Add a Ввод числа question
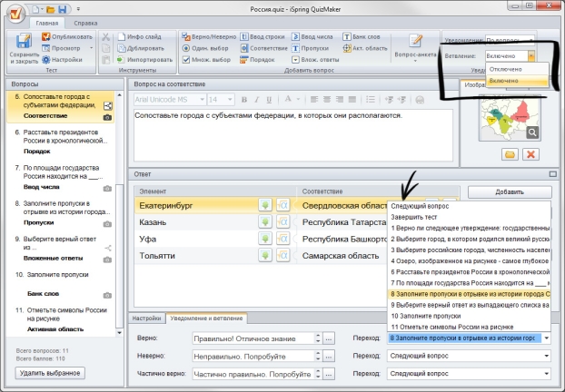The height and width of the screenshot is (392, 565). click(x=312, y=36)
